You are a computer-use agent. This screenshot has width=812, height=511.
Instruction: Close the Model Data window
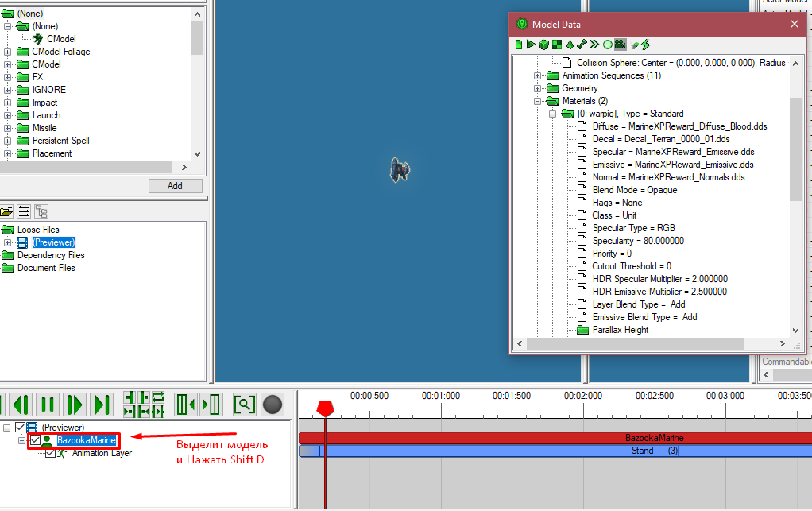pos(795,25)
